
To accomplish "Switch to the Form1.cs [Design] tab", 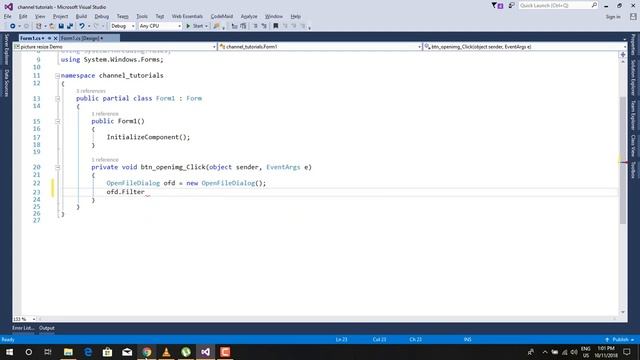I will [80, 38].
